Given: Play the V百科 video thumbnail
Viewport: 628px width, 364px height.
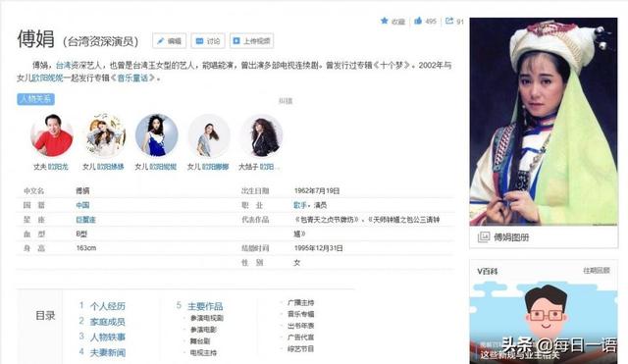Looking at the screenshot, I should 544,323.
